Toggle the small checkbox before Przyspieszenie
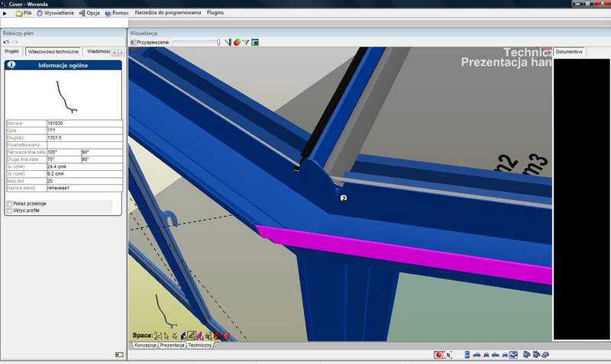Screen dimensions: 611x364 pos(132,42)
